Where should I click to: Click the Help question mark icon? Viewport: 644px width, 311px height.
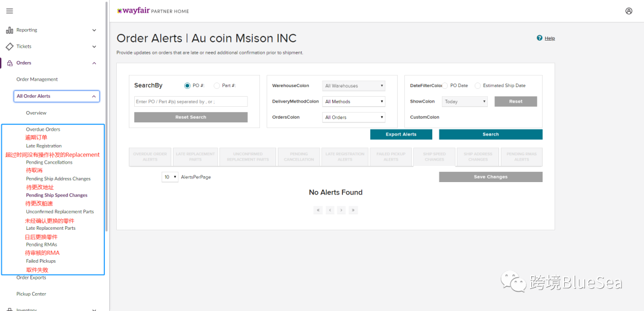click(x=540, y=38)
